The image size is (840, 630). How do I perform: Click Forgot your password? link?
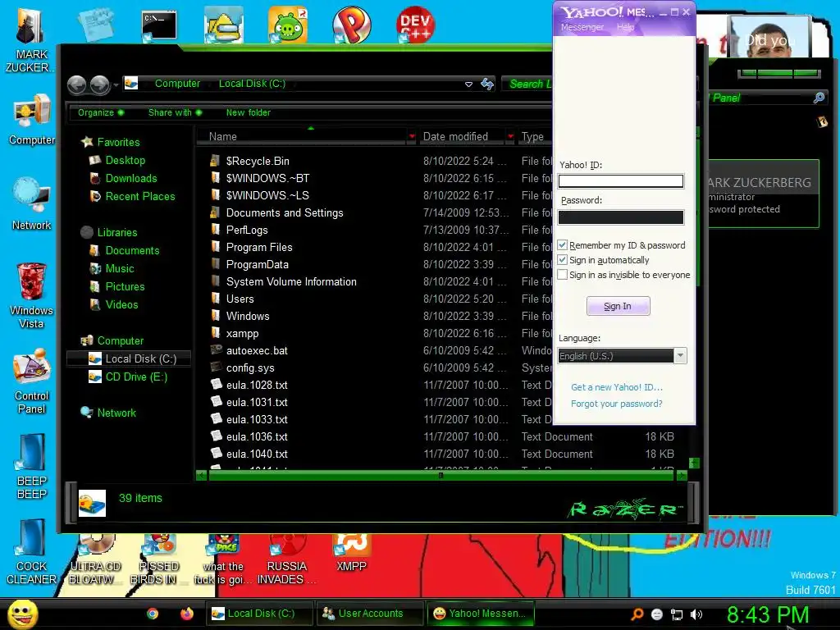tap(617, 404)
